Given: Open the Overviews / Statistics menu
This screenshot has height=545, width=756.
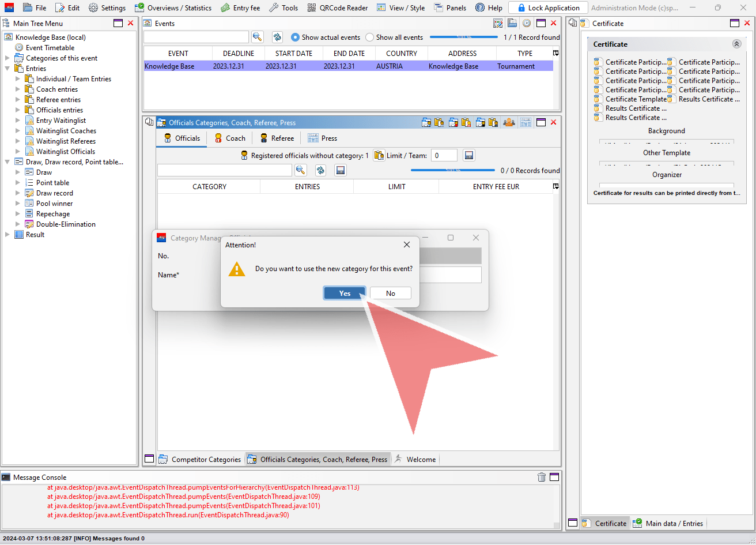Looking at the screenshot, I should 173,7.
